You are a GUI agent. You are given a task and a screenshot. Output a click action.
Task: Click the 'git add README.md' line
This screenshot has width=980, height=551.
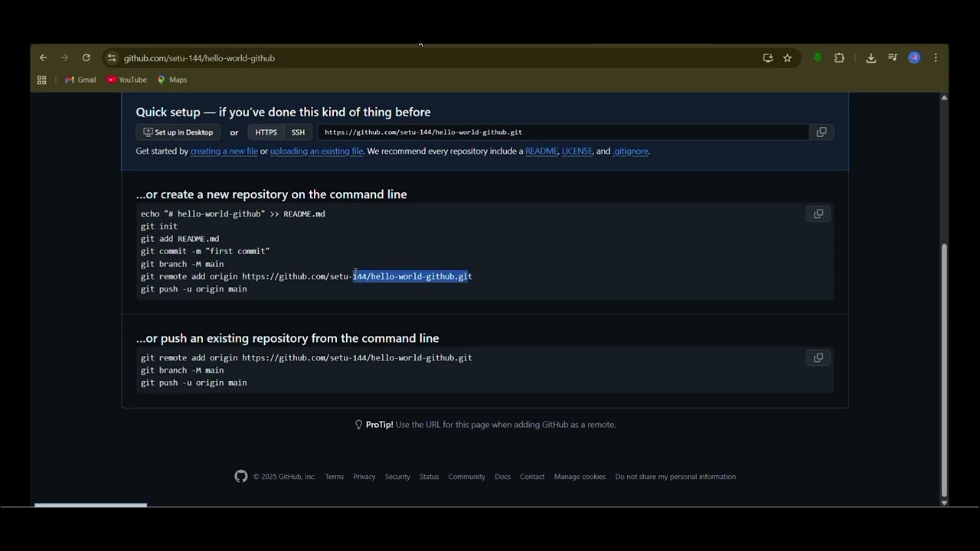(180, 239)
